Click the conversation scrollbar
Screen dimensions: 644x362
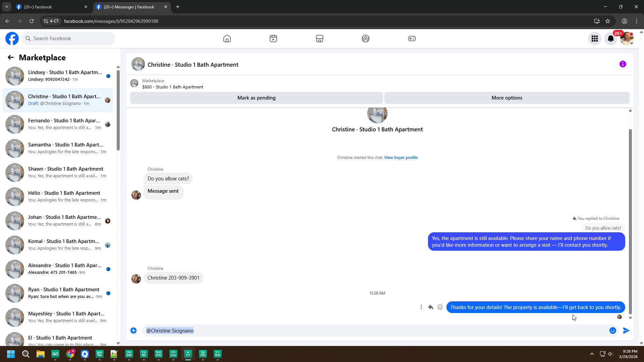[x=630, y=221]
